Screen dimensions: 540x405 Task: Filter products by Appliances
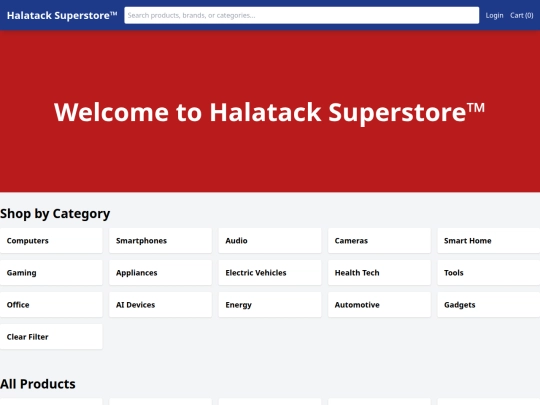click(x=160, y=272)
